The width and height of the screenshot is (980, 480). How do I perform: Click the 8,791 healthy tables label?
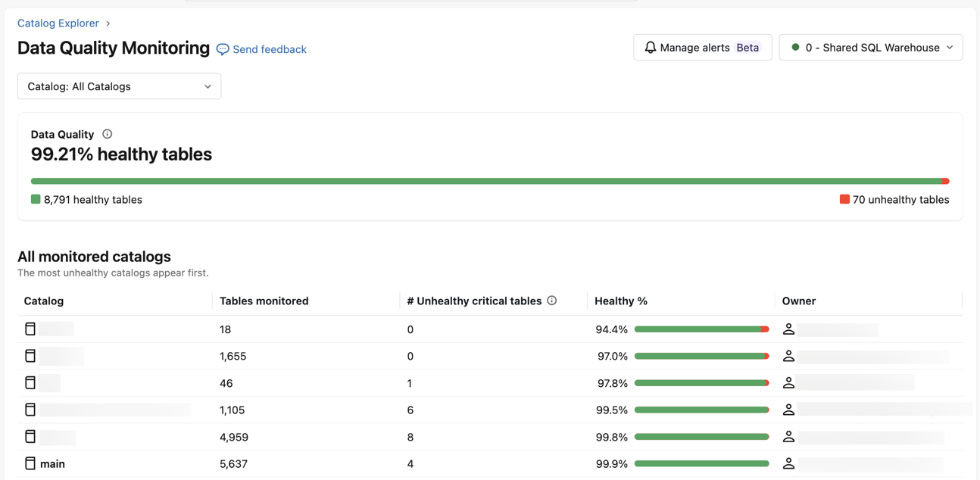[x=93, y=200]
